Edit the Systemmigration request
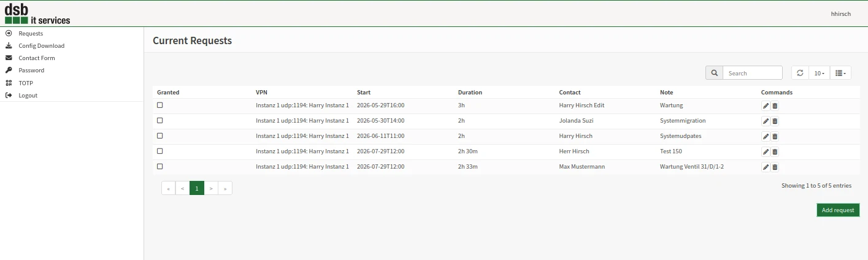 (x=766, y=121)
